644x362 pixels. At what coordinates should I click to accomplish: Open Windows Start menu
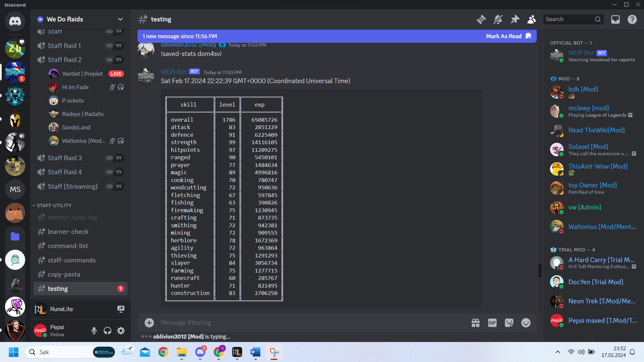coord(13,352)
